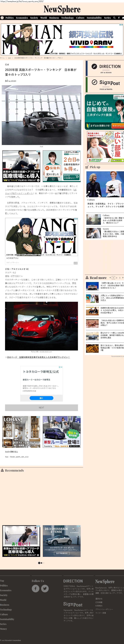Open the Pick up Cate Blanchett photo
This screenshot has height=644, width=124.
[x=105, y=184]
